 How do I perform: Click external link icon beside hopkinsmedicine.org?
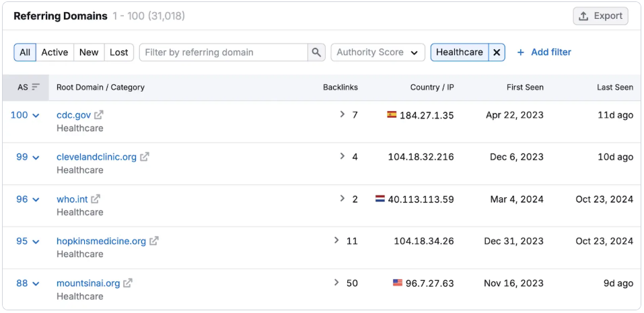point(154,241)
